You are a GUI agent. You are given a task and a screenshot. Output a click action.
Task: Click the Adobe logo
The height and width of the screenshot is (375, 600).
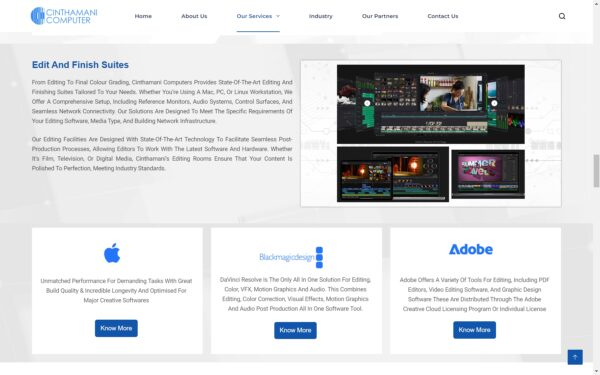coord(471,249)
